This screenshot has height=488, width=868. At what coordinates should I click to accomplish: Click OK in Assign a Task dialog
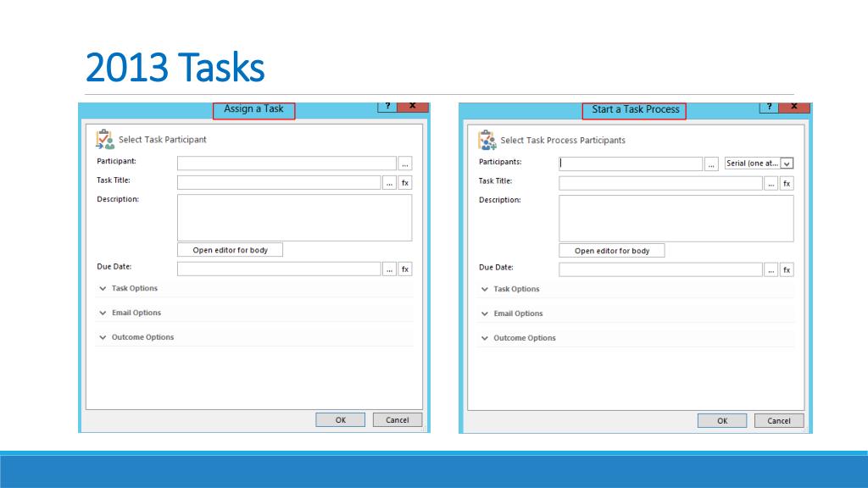pos(341,420)
